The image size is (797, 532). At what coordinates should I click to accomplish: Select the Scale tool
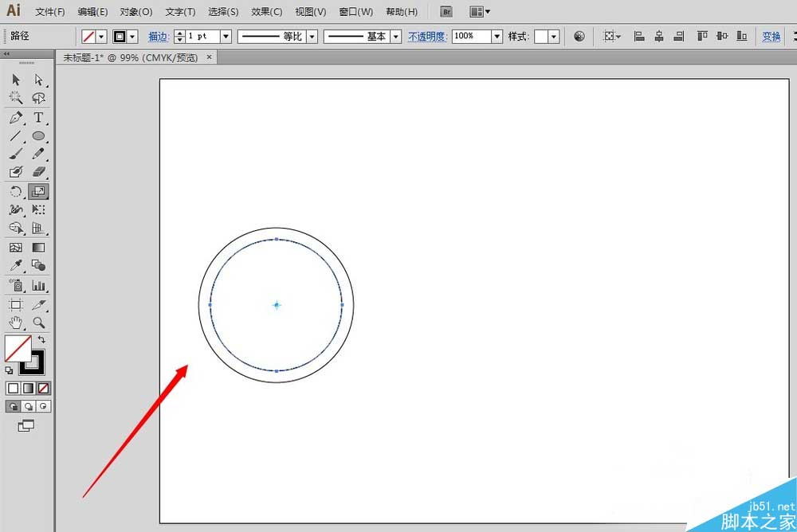point(38,192)
